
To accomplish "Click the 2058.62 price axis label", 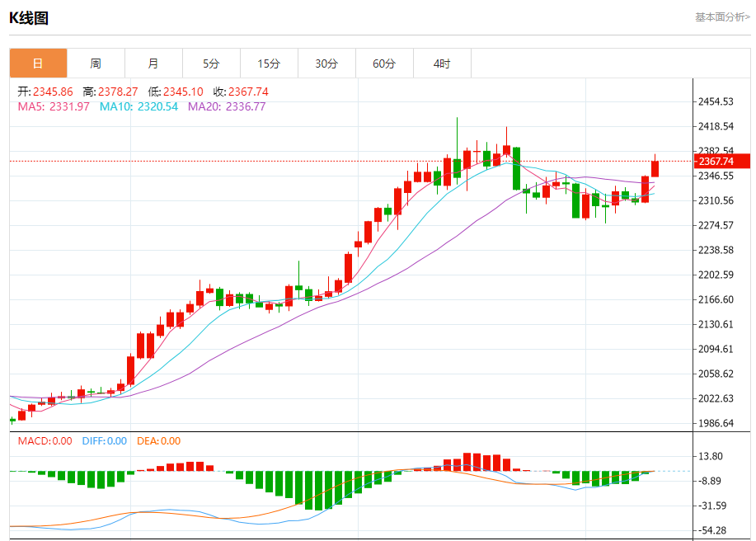I will [x=716, y=374].
